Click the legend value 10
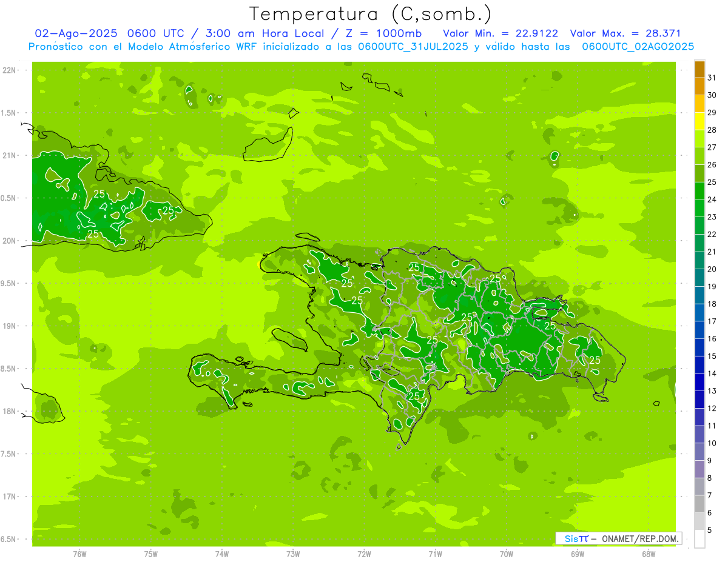 click(x=712, y=444)
